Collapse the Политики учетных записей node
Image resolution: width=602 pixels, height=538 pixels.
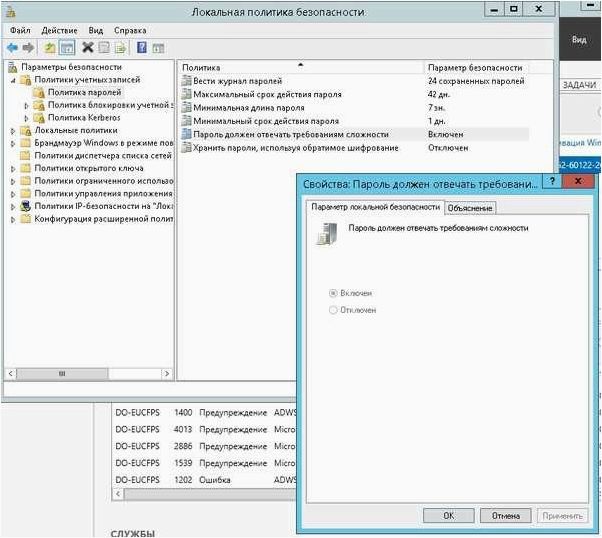(x=13, y=80)
